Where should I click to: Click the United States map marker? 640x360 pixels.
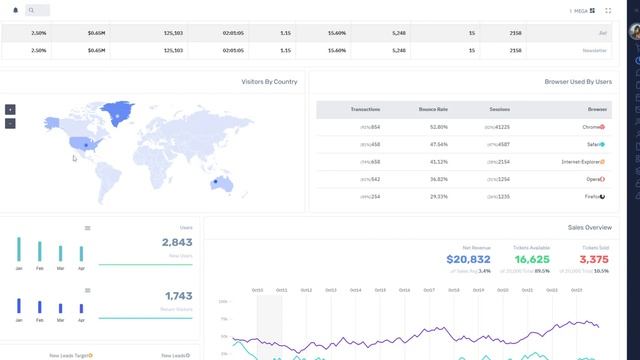coord(86,145)
